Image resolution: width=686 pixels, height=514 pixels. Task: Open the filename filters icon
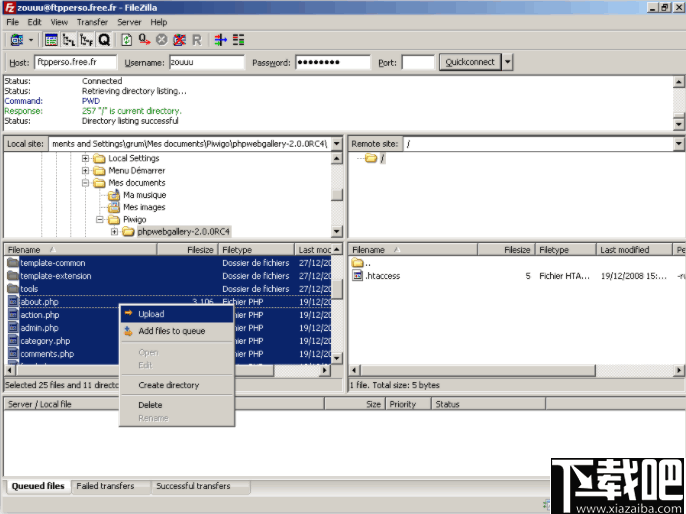(x=221, y=40)
